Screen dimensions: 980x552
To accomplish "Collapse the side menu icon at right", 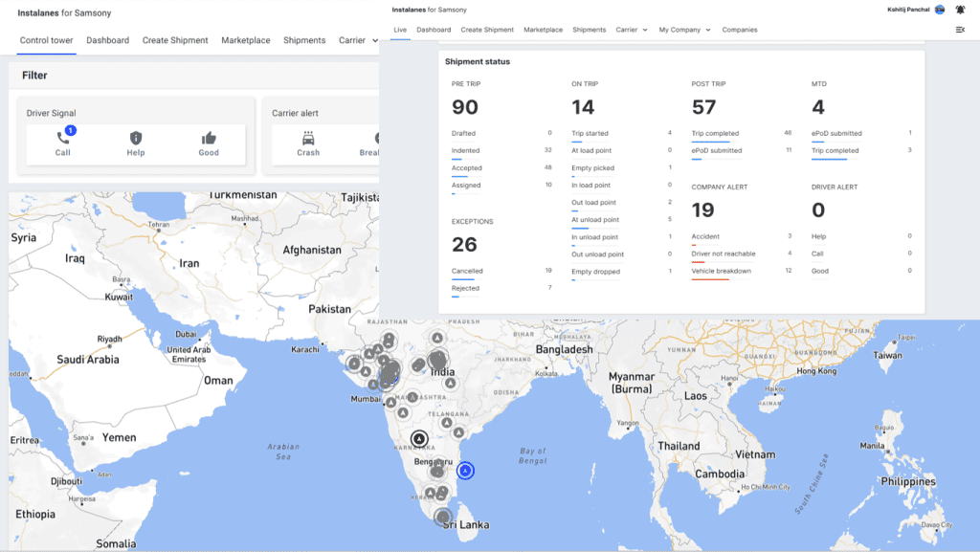I will 960,30.
